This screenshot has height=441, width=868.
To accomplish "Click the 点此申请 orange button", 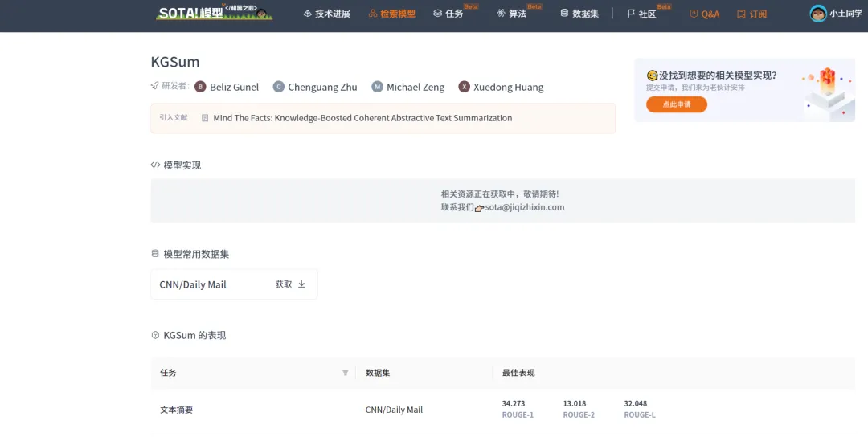I will point(677,104).
